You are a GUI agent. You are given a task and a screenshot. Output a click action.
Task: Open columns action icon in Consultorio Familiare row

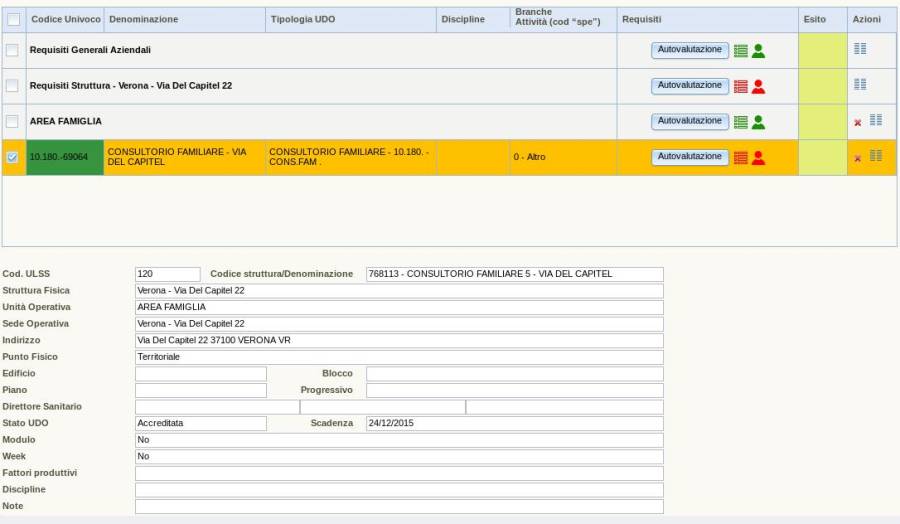click(x=875, y=156)
